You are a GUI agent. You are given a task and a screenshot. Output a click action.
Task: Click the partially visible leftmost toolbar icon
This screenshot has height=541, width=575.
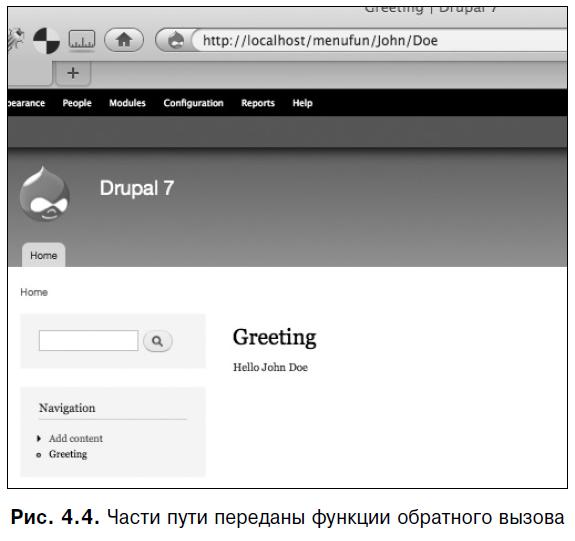pyautogui.click(x=16, y=39)
